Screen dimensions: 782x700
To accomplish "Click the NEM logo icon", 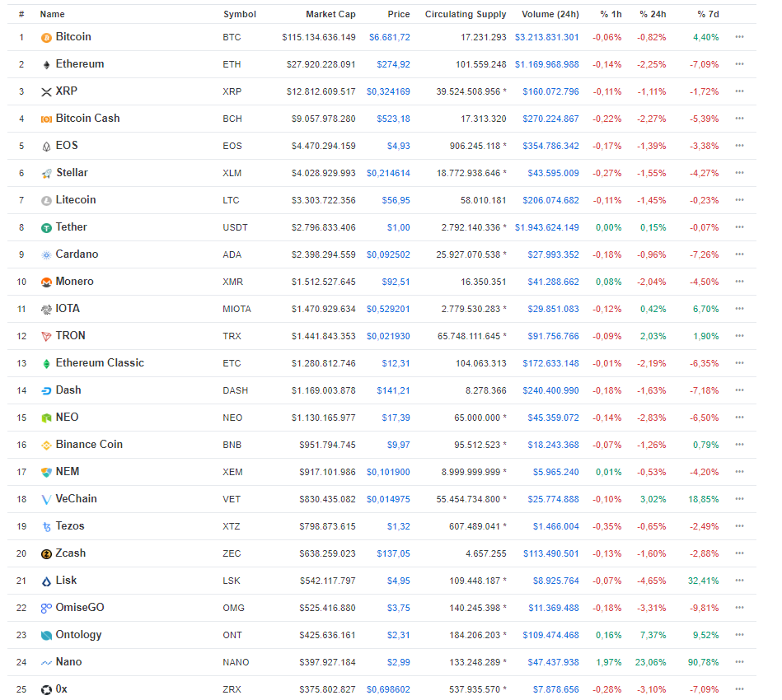I will coord(46,473).
